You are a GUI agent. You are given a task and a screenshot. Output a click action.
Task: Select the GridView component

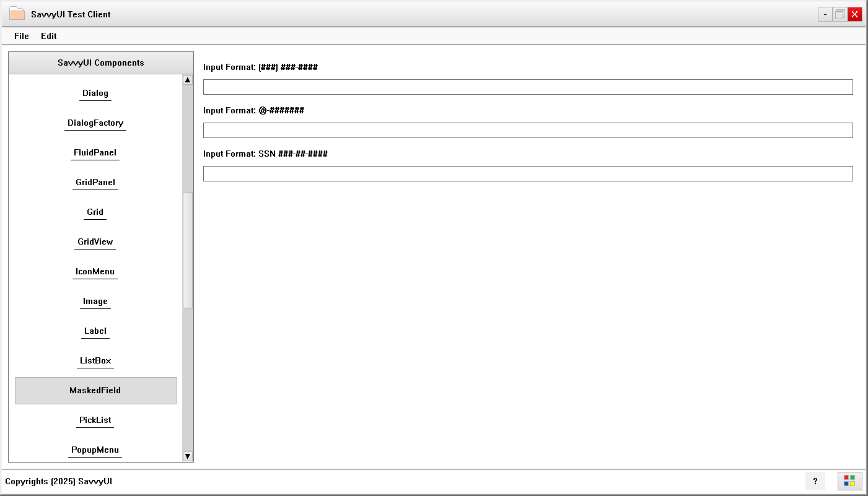coord(95,241)
